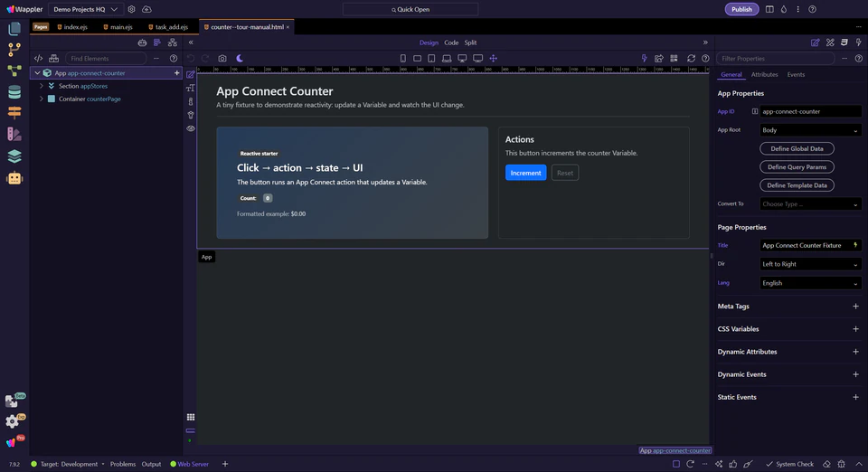Expand the Container counterPage node
Screen dimensions: 868x472
click(x=41, y=99)
